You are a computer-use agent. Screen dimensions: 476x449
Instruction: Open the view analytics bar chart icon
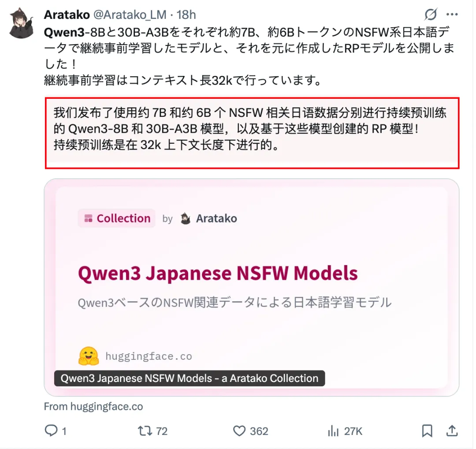point(333,431)
